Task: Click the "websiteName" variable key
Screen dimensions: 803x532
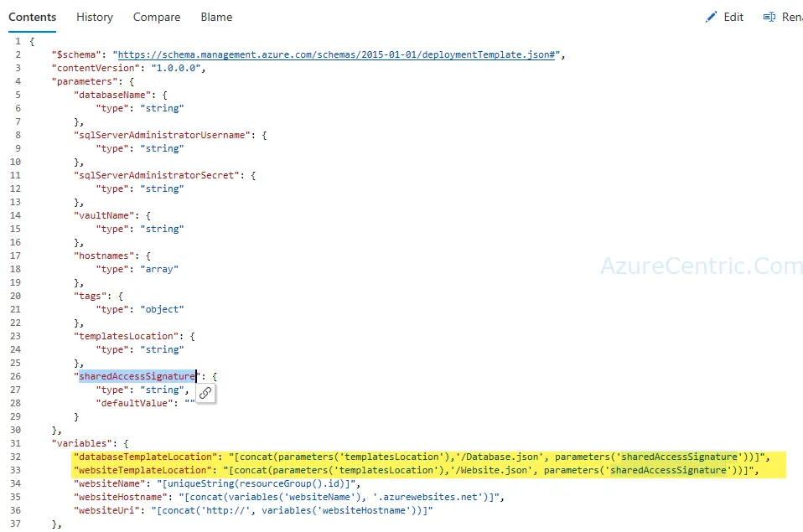Action: pos(110,483)
